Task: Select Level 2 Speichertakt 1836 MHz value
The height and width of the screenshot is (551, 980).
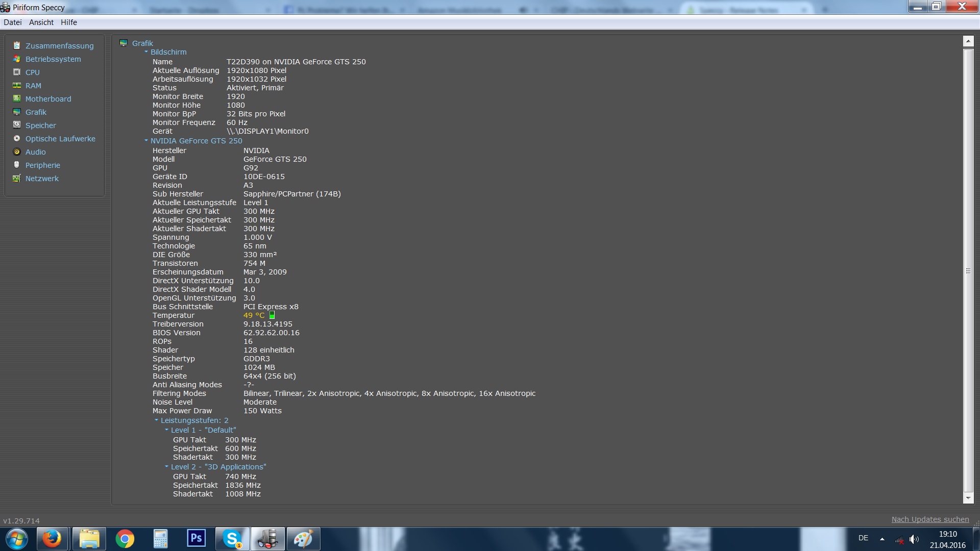Action: 243,485
